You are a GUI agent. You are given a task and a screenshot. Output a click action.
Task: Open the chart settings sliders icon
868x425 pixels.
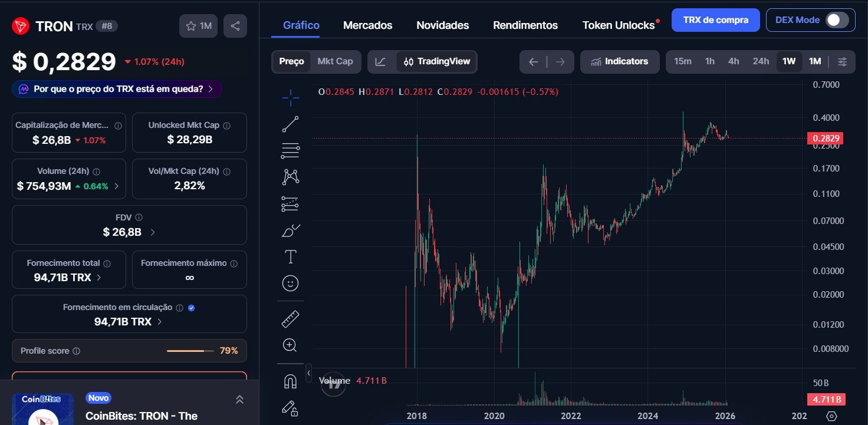[842, 61]
